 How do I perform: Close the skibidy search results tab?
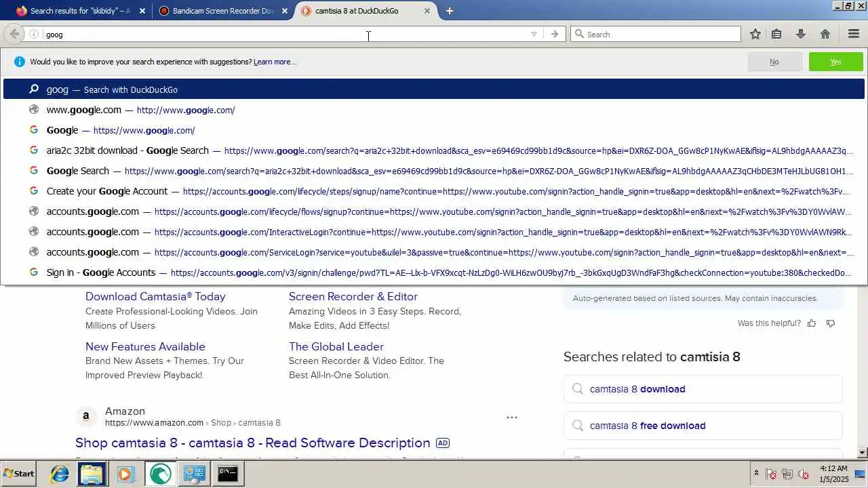coord(142,11)
